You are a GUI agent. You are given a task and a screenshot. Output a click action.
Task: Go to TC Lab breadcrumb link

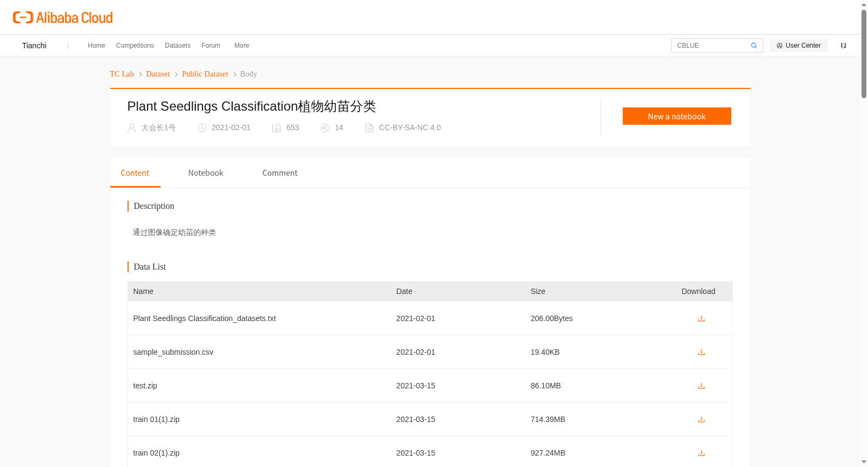point(122,74)
